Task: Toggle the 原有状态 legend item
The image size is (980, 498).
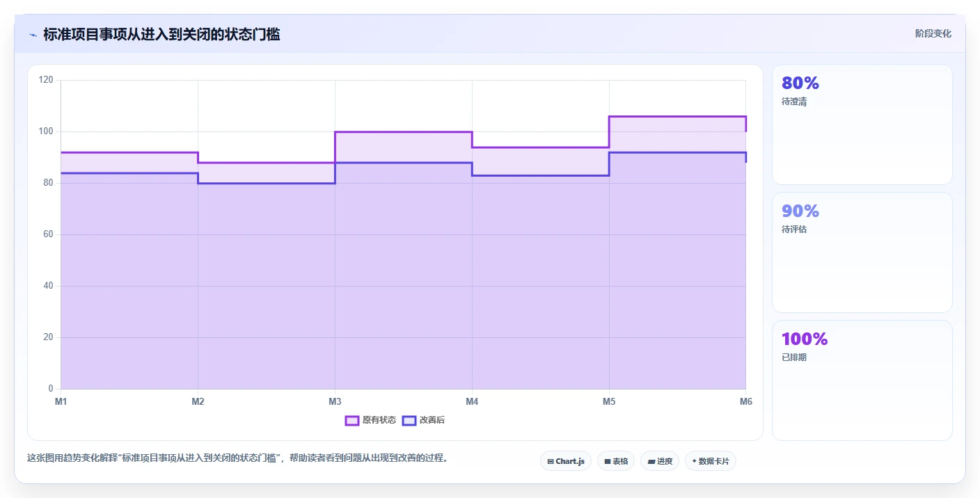Action: 370,420
